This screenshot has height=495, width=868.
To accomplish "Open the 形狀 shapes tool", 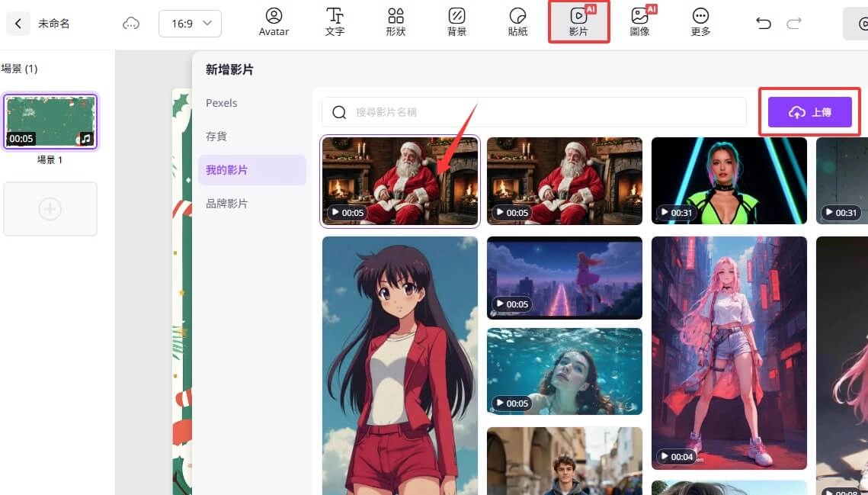I will coord(396,22).
